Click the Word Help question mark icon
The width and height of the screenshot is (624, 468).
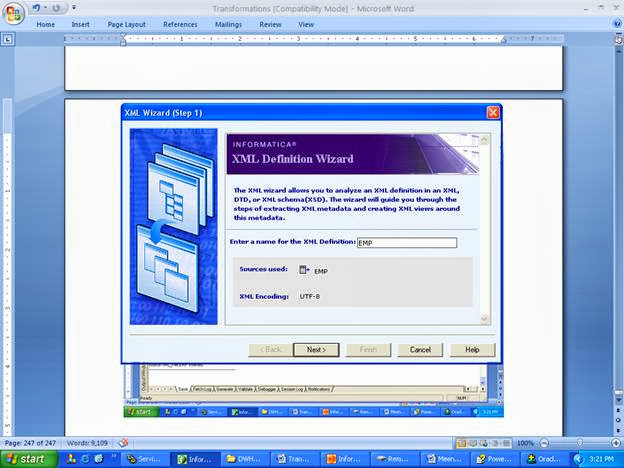click(617, 24)
